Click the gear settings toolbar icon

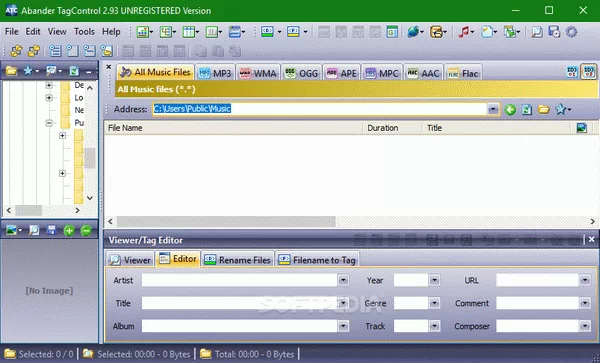click(571, 32)
